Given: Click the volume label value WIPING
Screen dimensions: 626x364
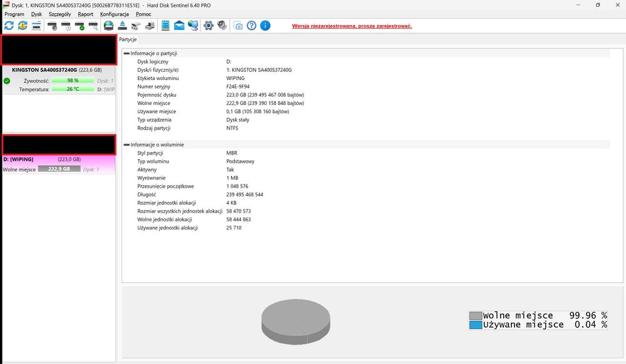Looking at the screenshot, I should (235, 78).
